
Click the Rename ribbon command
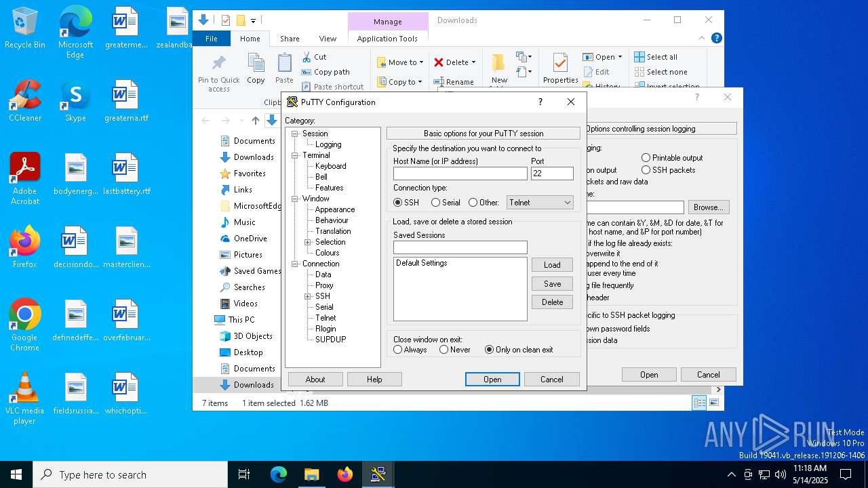tap(454, 82)
